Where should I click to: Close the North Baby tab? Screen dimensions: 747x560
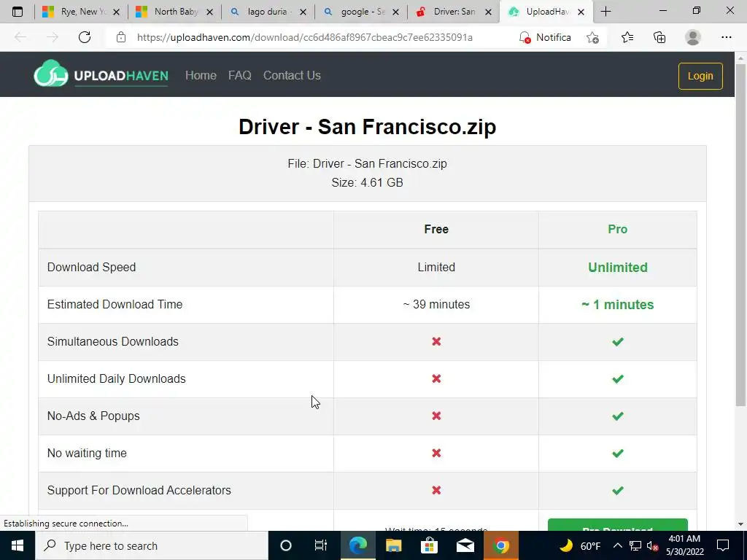coord(209,12)
